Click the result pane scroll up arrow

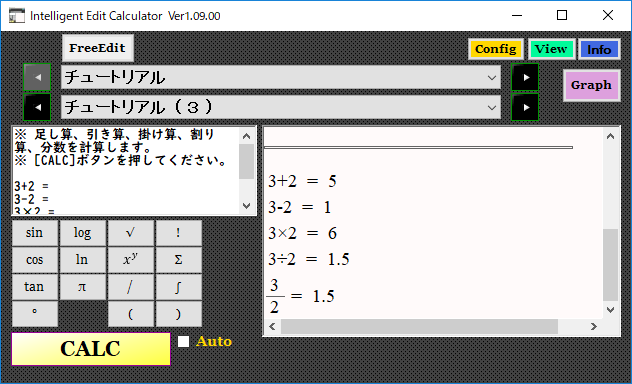[610, 136]
